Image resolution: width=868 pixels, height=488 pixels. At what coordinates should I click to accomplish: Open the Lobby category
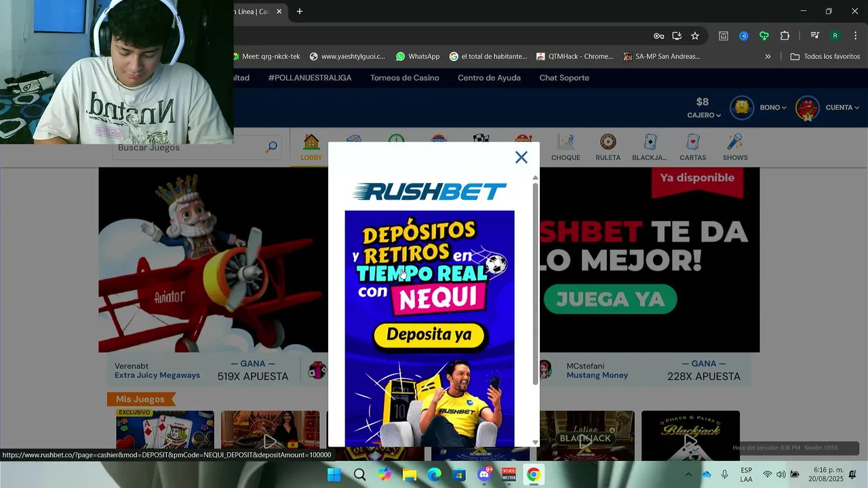tap(311, 148)
